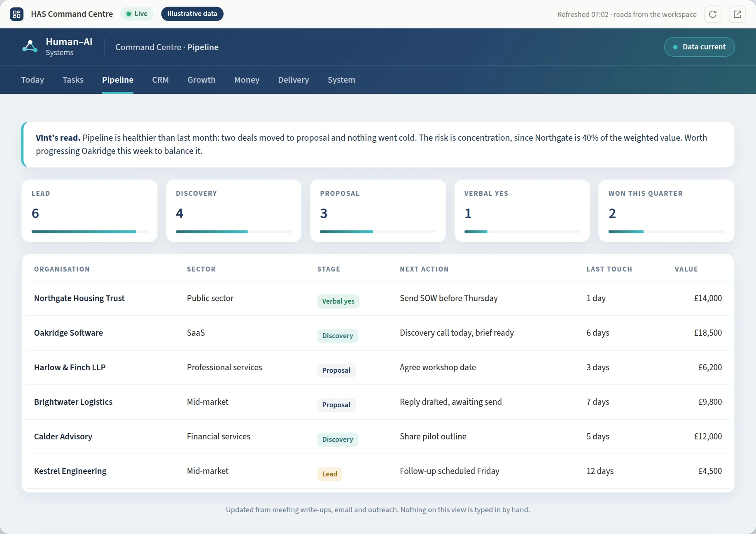Click the refresh icon button
Screen dimensions: 756x534
pyautogui.click(x=713, y=14)
